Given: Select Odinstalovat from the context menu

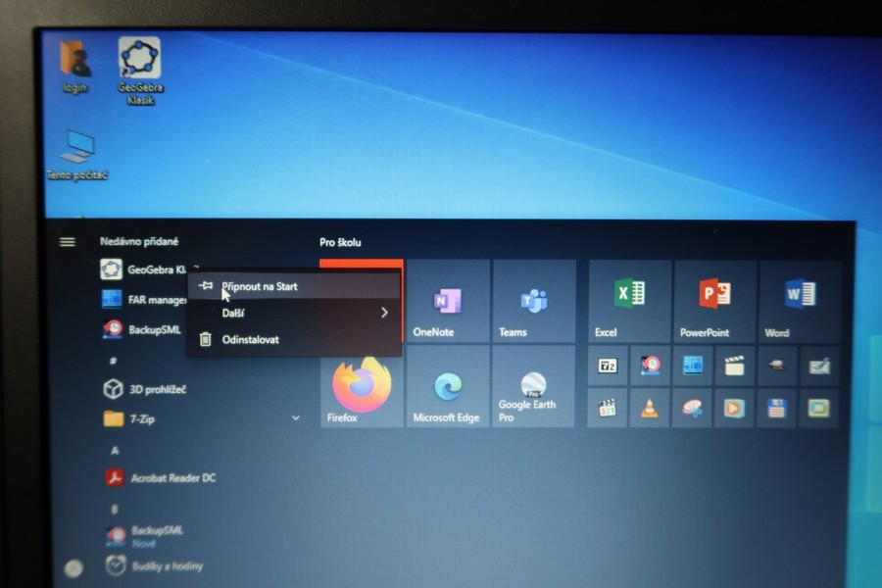Looking at the screenshot, I should tap(294, 339).
